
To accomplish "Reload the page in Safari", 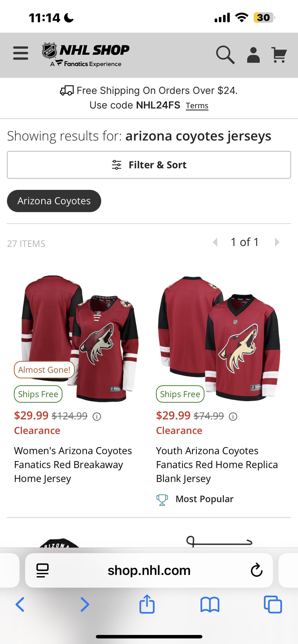I will point(256,570).
